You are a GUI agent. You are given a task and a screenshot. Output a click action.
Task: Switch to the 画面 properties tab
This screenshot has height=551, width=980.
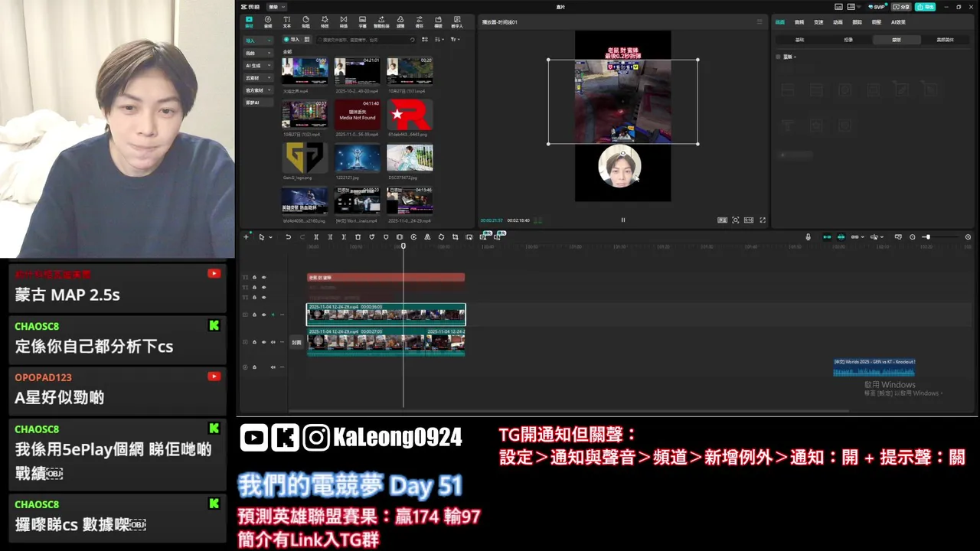point(780,22)
